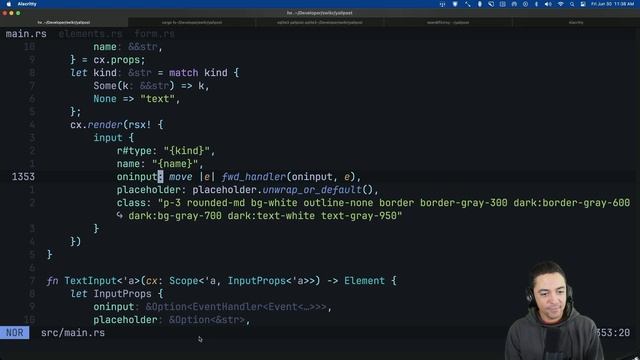The image size is (640, 360).
Task: Click the fwd_handler function call
Action: click(253, 177)
